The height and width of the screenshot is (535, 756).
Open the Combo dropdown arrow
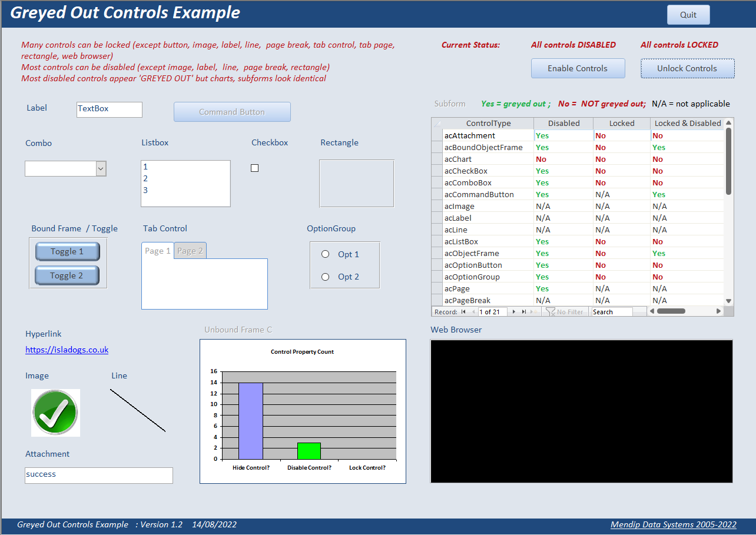point(101,169)
